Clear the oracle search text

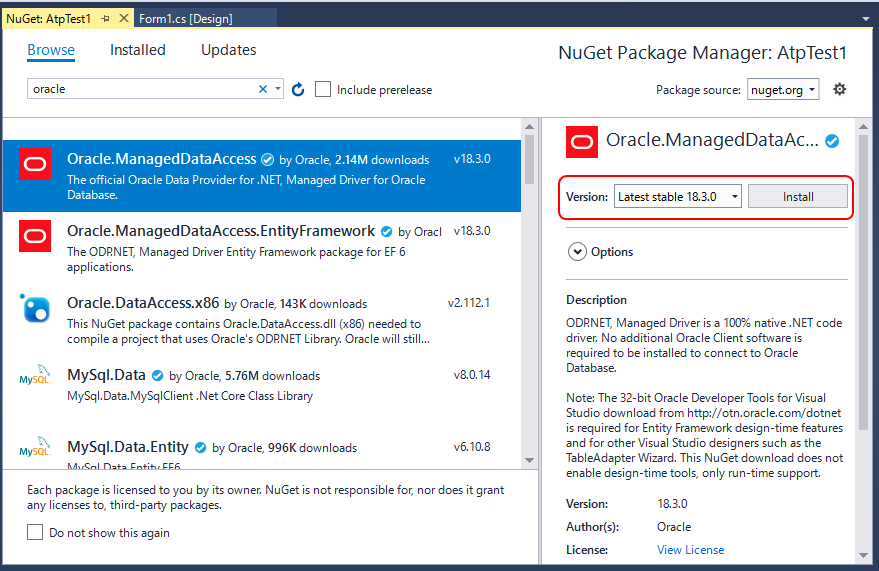tap(262, 89)
